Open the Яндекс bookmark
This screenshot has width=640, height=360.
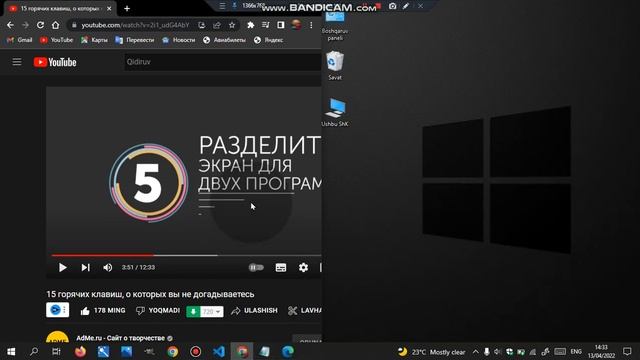coord(269,40)
